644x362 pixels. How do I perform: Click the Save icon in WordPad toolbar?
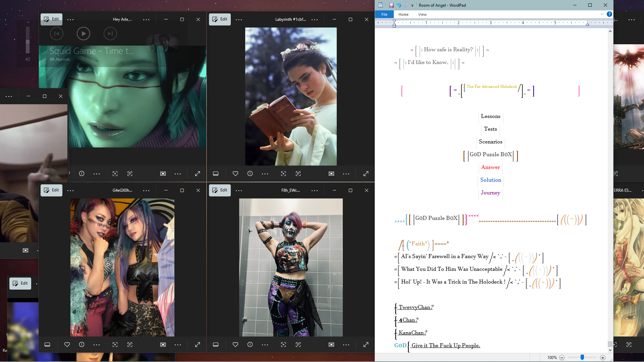pos(391,5)
